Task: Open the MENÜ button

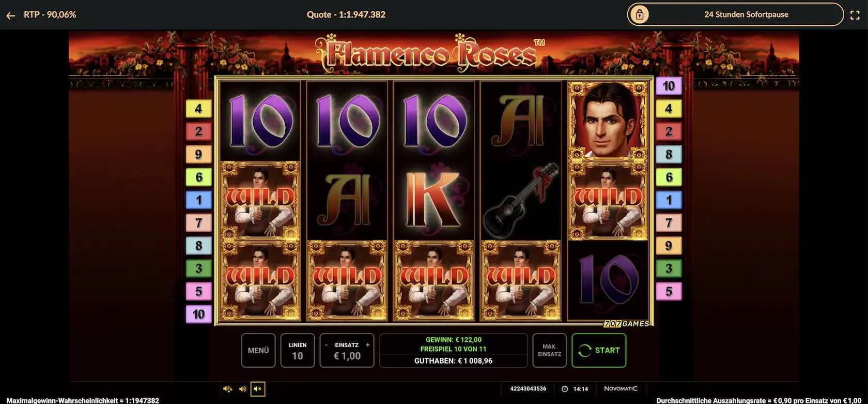Action: (258, 351)
